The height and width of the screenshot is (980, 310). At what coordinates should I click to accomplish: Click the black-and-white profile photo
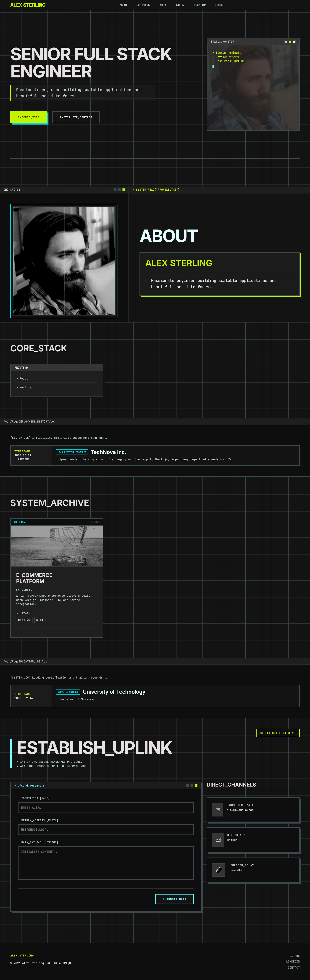click(x=64, y=261)
